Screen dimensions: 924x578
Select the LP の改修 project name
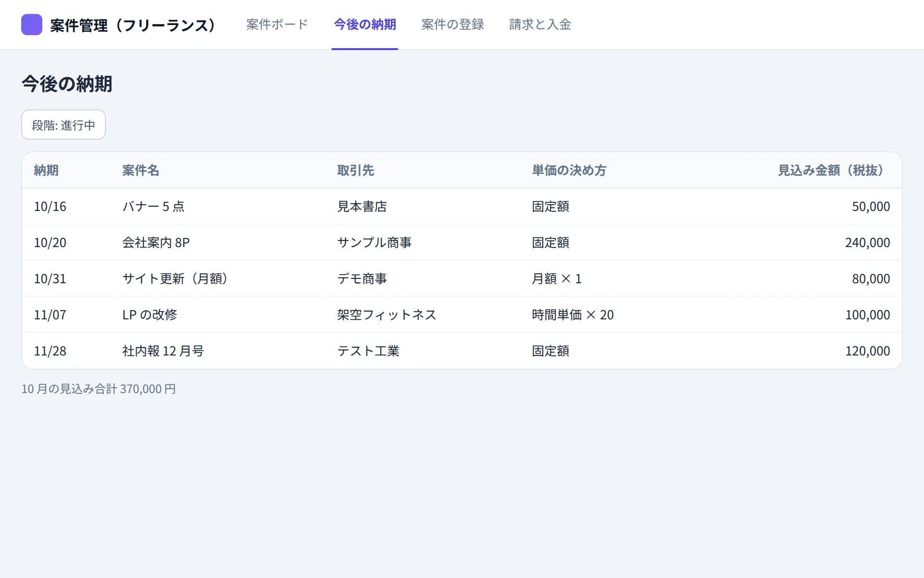coord(150,315)
